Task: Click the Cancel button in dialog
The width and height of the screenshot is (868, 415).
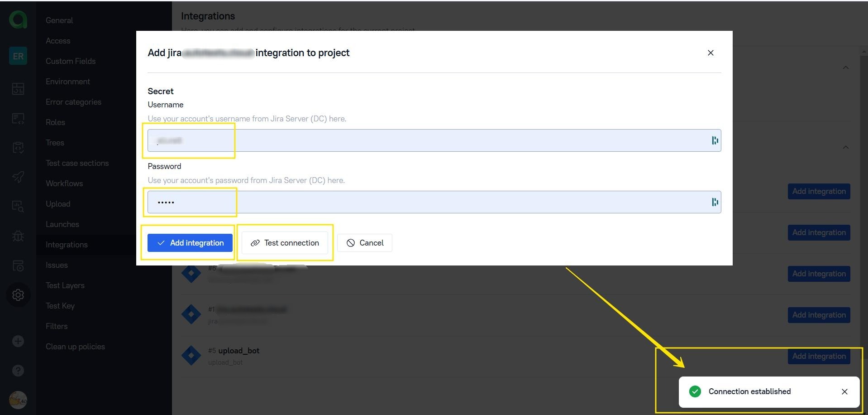Action: tap(365, 243)
